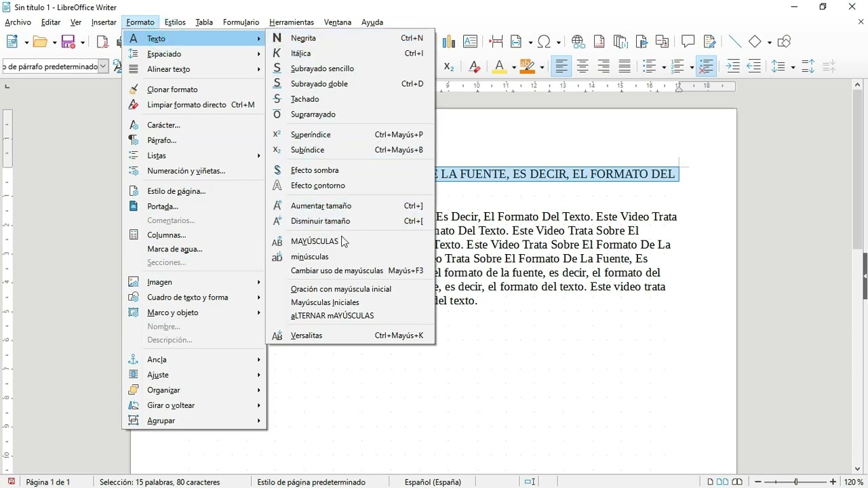Viewport: 868px width, 488px height.
Task: Decrease indent icon
Action: (754, 66)
